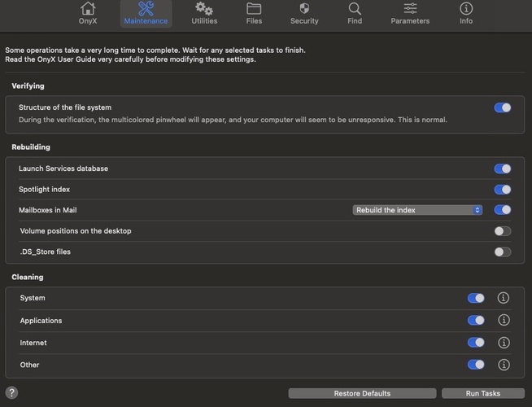The image size is (532, 407).
Task: Click the Volume positions on the desktop label
Action: coord(76,231)
